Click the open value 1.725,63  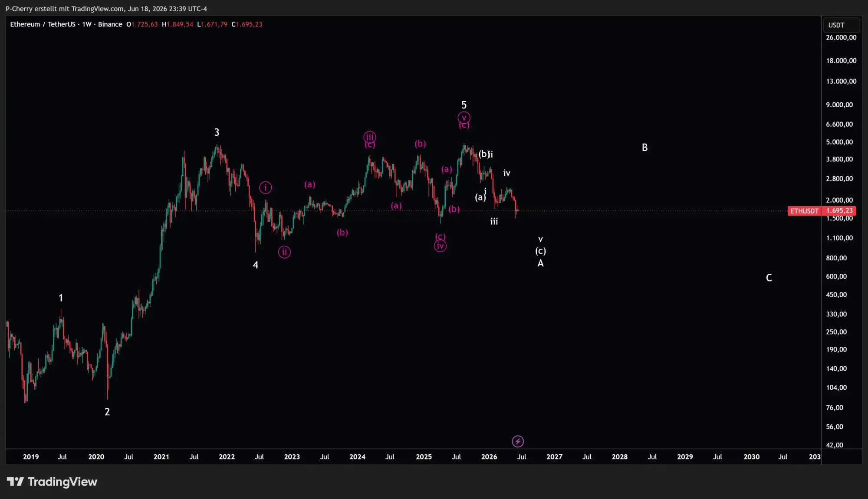pos(144,24)
